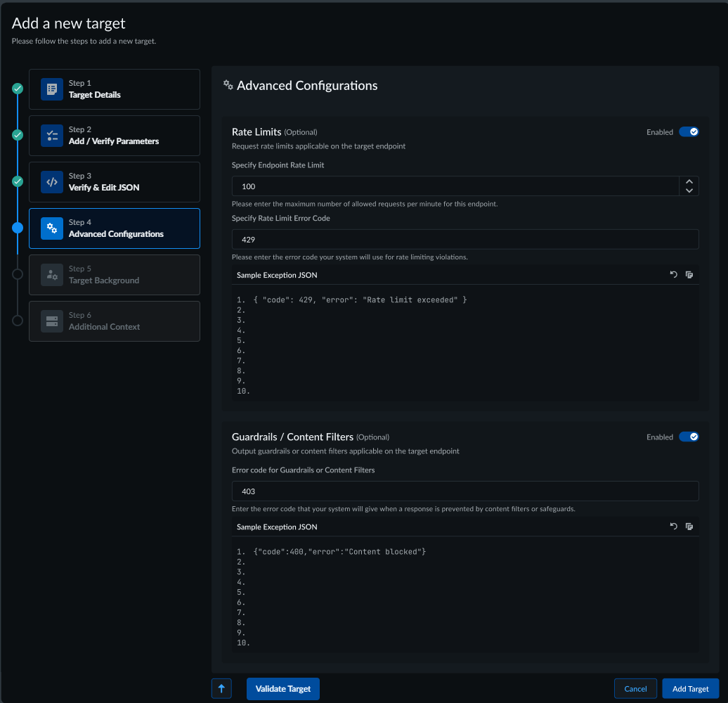Click the reset icon in Rate Limits Sample Exception JSON
Screen dimensions: 728x703
tap(673, 275)
